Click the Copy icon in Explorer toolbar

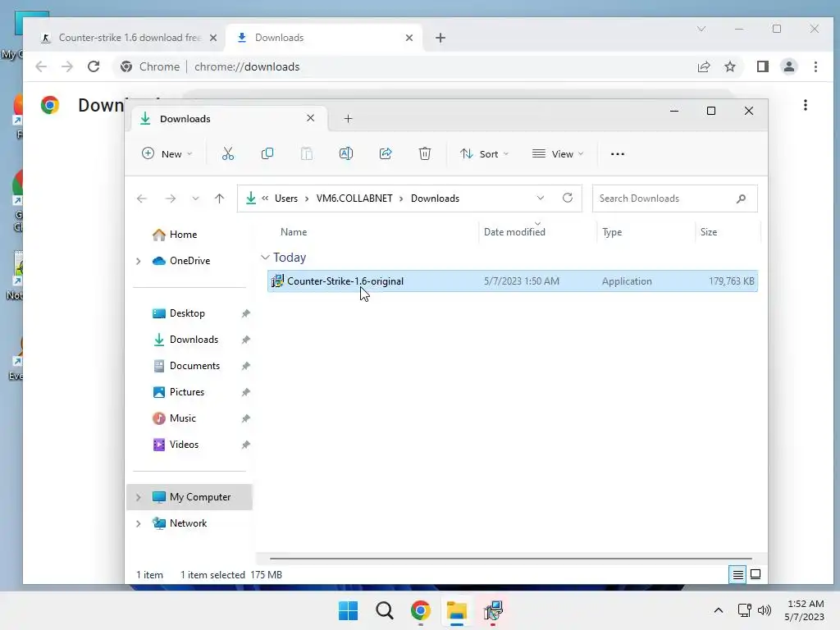pos(267,153)
